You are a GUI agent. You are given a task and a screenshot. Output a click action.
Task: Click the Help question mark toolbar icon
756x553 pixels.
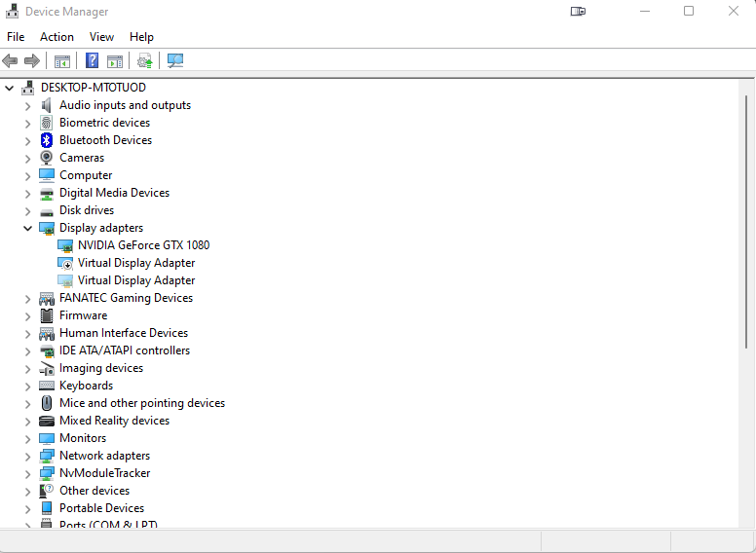point(92,60)
